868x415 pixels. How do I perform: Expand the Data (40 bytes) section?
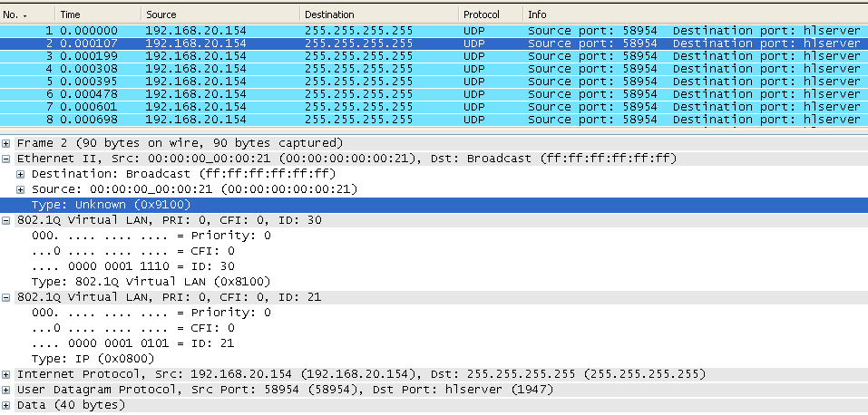click(6, 405)
